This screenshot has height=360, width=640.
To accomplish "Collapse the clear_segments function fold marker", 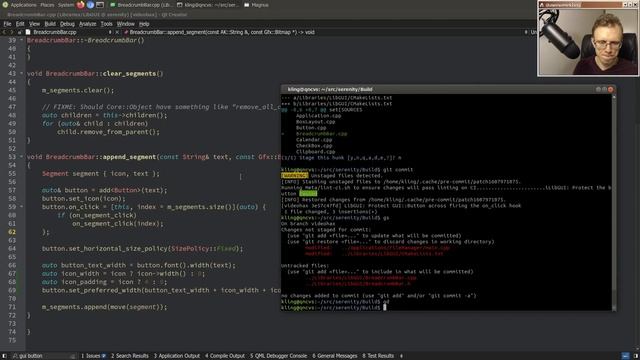I will pyautogui.click(x=21, y=73).
